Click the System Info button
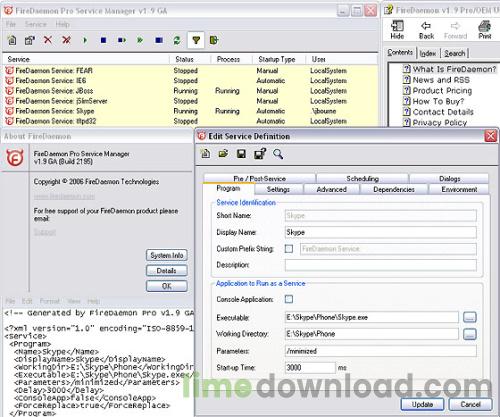The image size is (500, 417). click(x=167, y=255)
